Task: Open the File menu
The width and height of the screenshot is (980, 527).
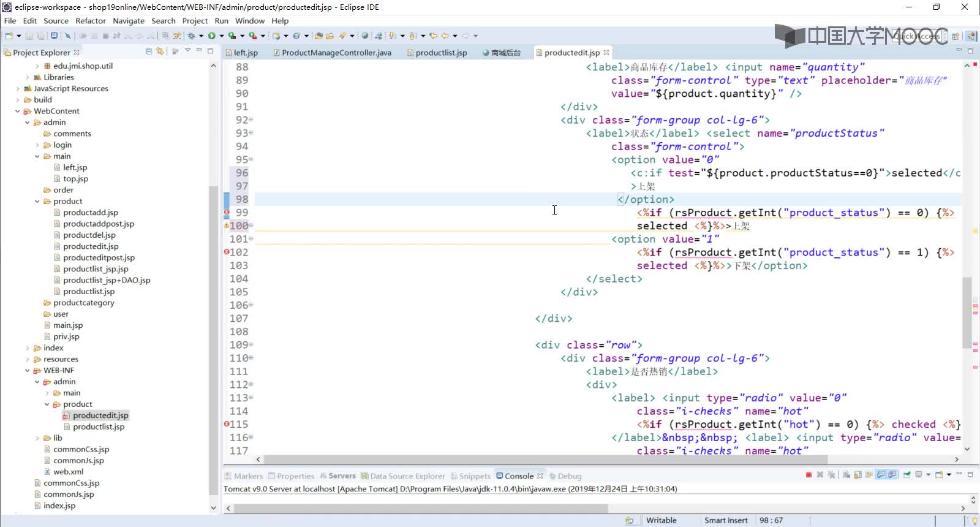Action: tap(10, 21)
